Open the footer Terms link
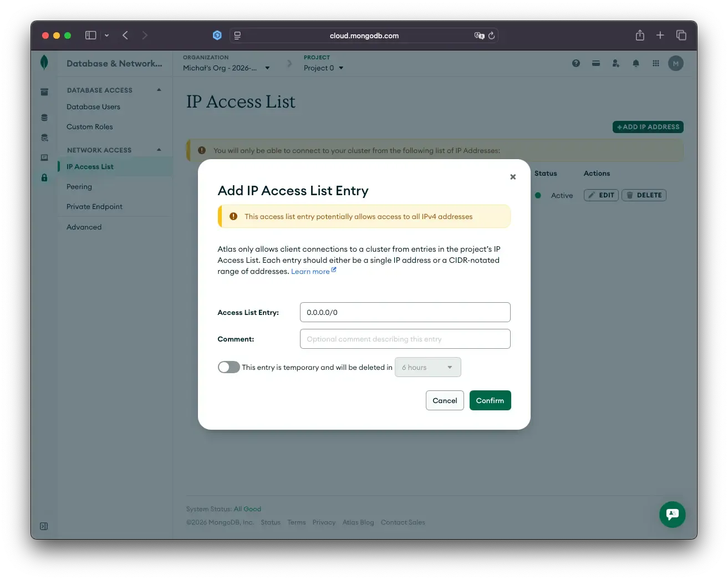Viewport: 728px width, 580px height. pyautogui.click(x=297, y=522)
